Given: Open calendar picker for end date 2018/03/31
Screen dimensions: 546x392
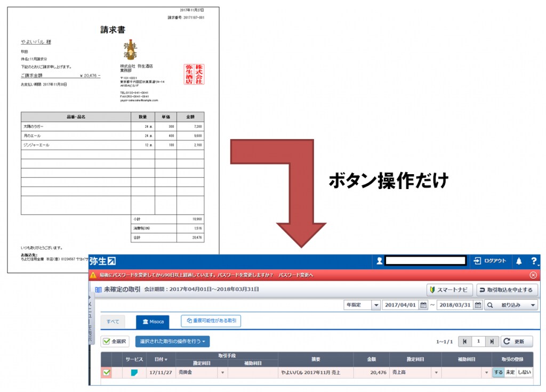Looking at the screenshot, I should (x=478, y=305).
